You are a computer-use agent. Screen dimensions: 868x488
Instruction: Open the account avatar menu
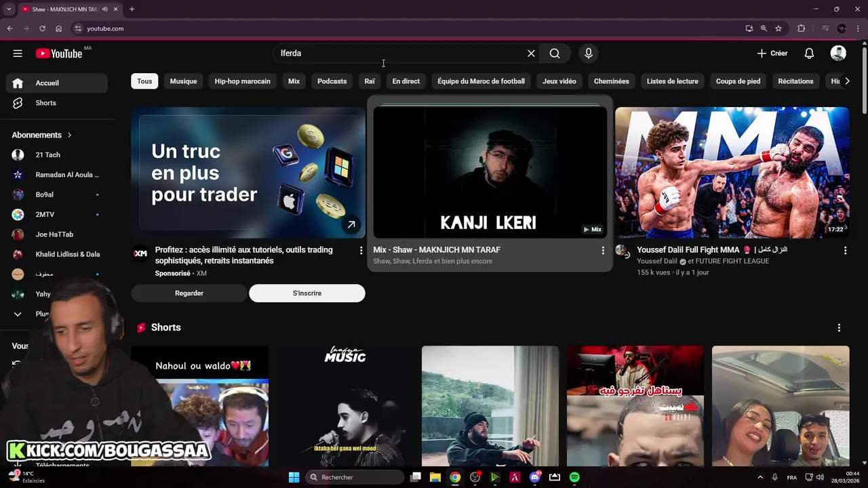(838, 54)
